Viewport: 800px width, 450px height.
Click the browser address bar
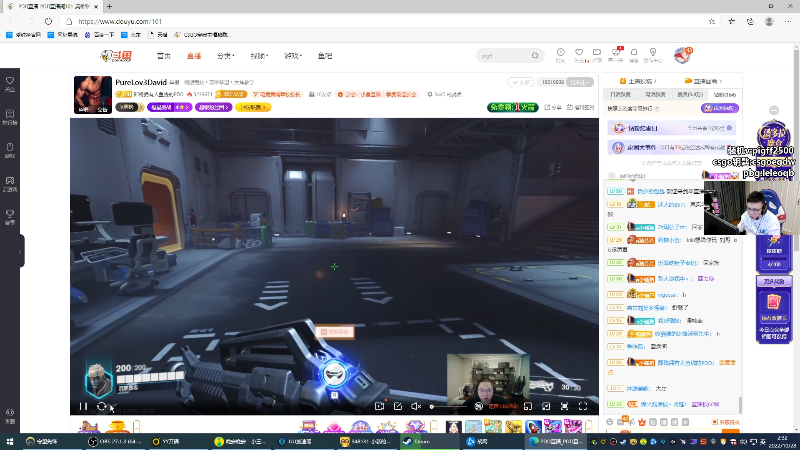coord(388,21)
